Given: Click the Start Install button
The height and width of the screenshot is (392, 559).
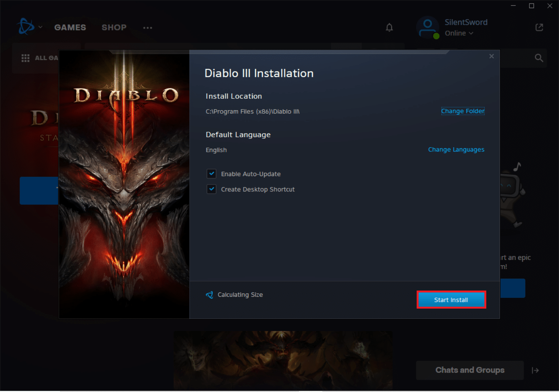Looking at the screenshot, I should pyautogui.click(x=451, y=300).
